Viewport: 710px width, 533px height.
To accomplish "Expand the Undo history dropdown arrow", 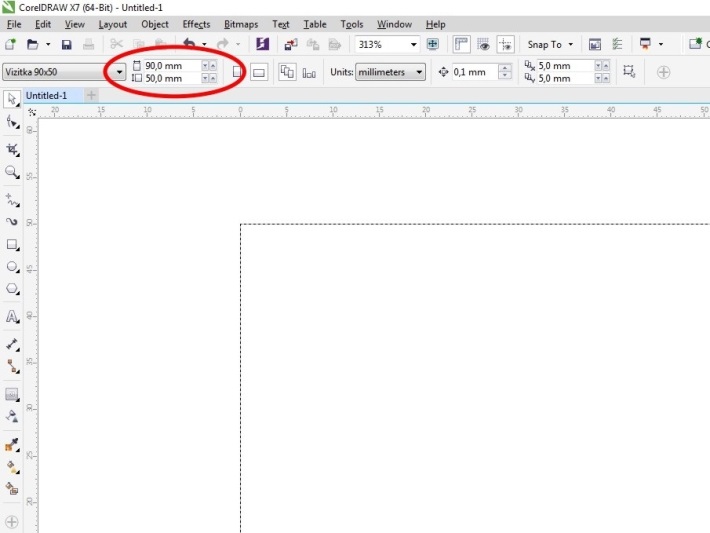I will click(x=204, y=44).
